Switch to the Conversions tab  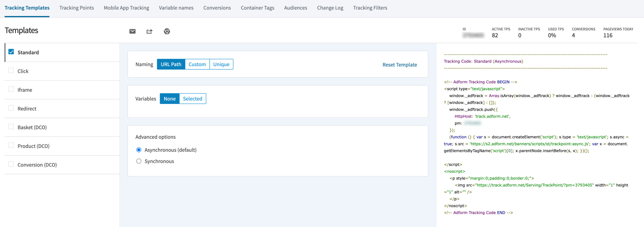point(217,8)
